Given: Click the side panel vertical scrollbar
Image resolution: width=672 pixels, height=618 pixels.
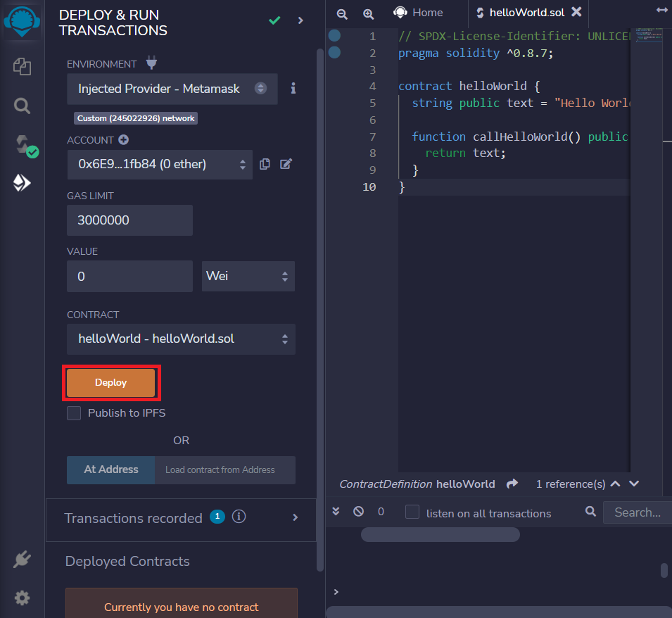Looking at the screenshot, I should 319,310.
